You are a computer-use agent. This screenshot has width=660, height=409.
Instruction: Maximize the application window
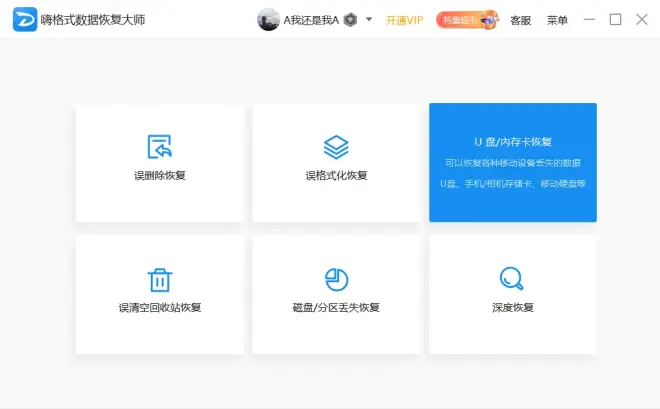point(615,19)
